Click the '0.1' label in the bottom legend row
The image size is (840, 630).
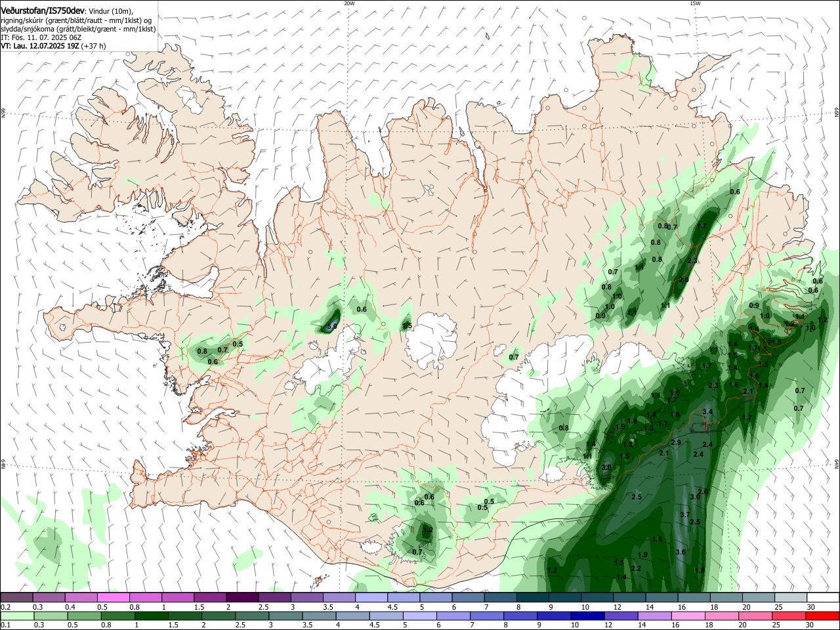click(x=6, y=625)
